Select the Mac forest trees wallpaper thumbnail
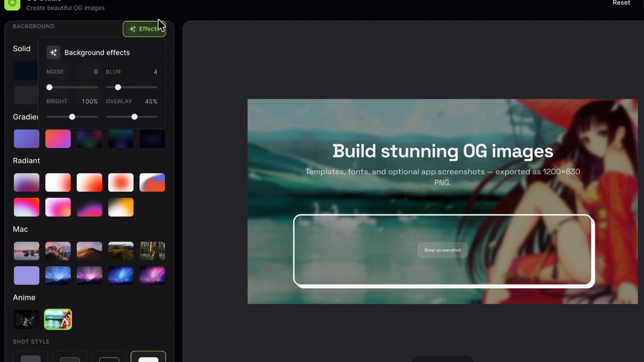 pyautogui.click(x=152, y=251)
